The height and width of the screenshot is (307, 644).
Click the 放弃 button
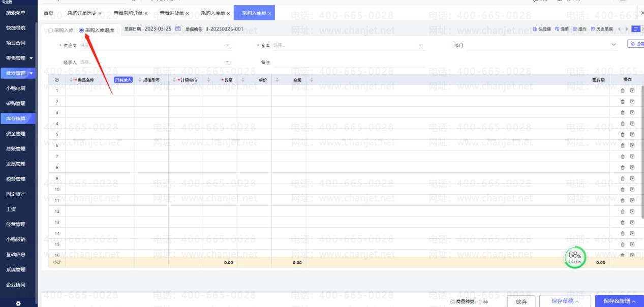point(521,301)
